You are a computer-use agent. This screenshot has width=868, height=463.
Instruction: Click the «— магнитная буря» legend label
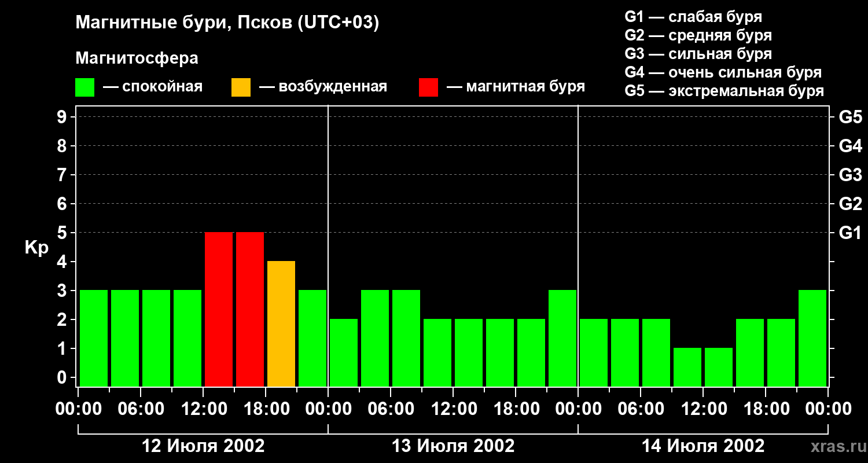click(516, 87)
